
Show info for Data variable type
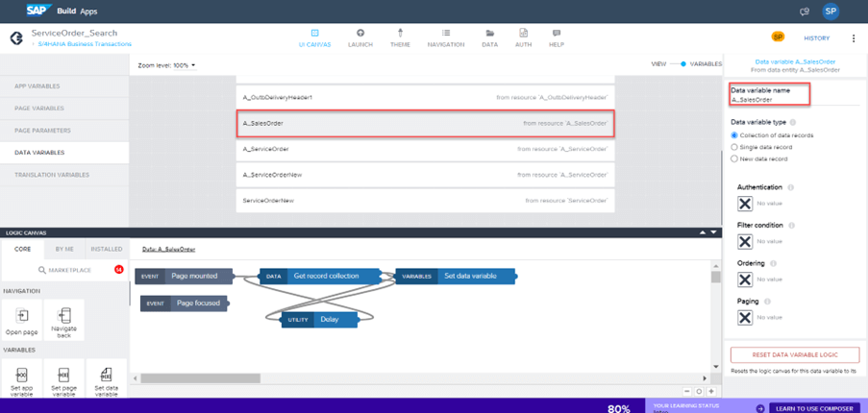click(793, 123)
